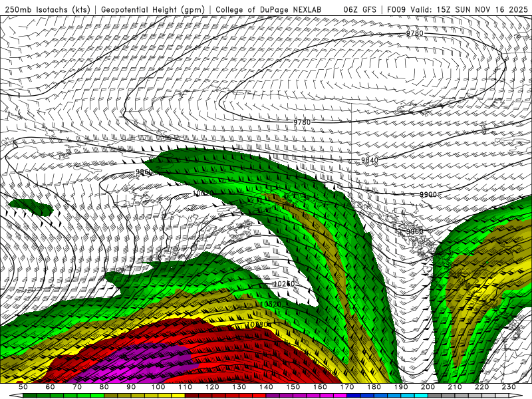Click the 50 kts color bar label
Screen dimensions: 532x399
pyautogui.click(x=23, y=387)
